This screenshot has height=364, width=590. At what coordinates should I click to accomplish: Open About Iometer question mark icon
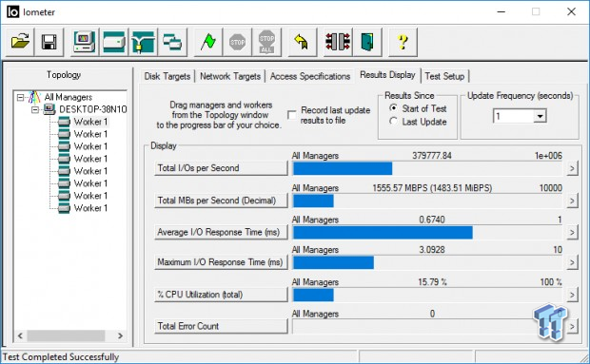[403, 42]
